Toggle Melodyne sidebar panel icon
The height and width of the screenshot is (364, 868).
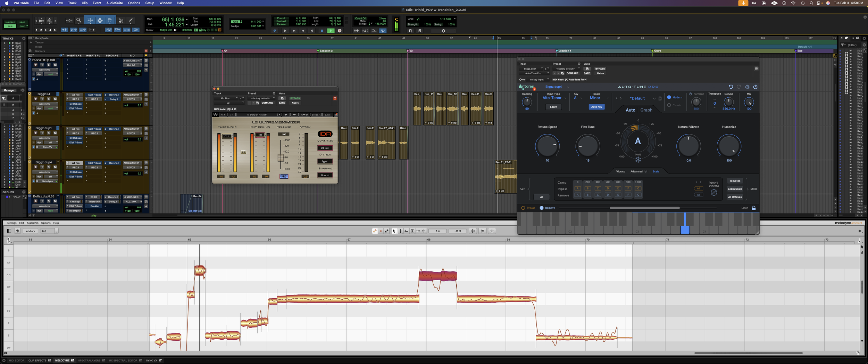[9, 231]
